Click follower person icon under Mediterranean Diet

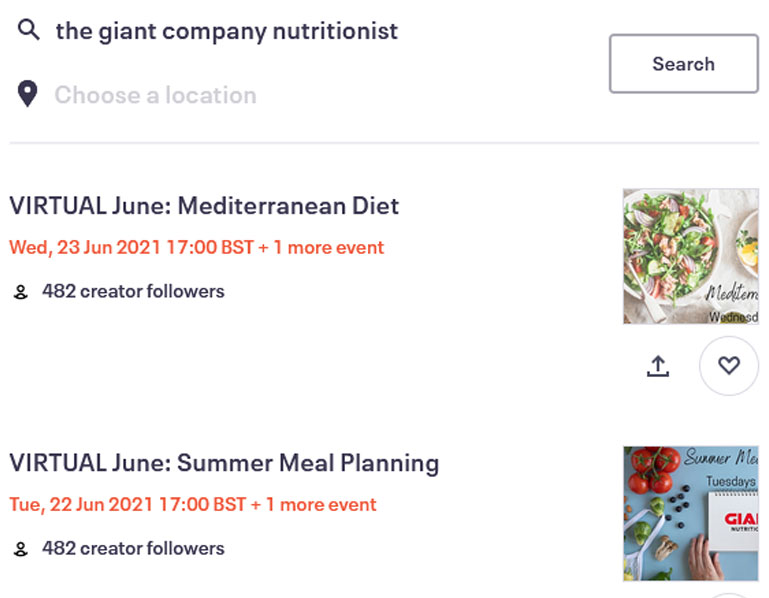(x=20, y=292)
